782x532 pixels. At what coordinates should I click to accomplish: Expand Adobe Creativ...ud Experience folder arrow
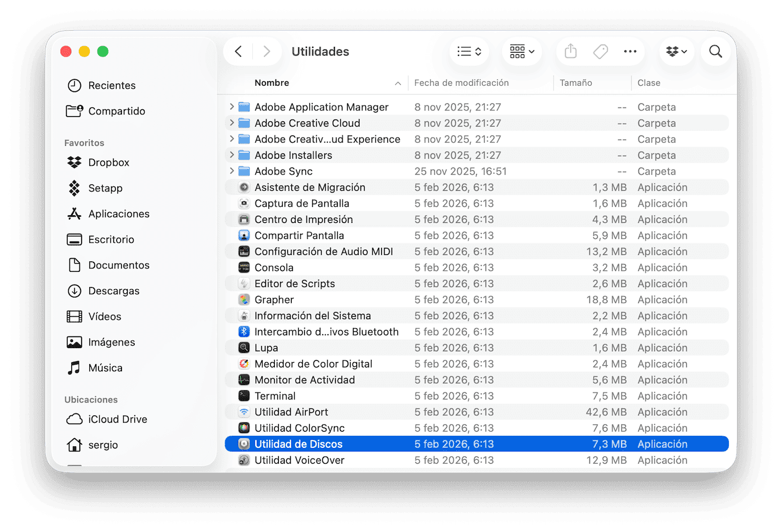click(x=232, y=139)
